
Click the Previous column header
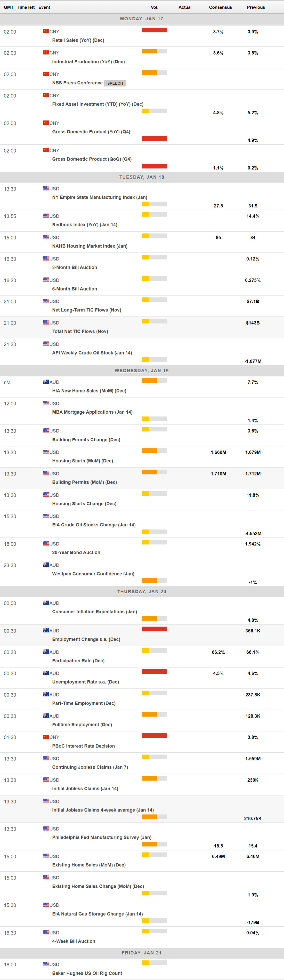(256, 7)
